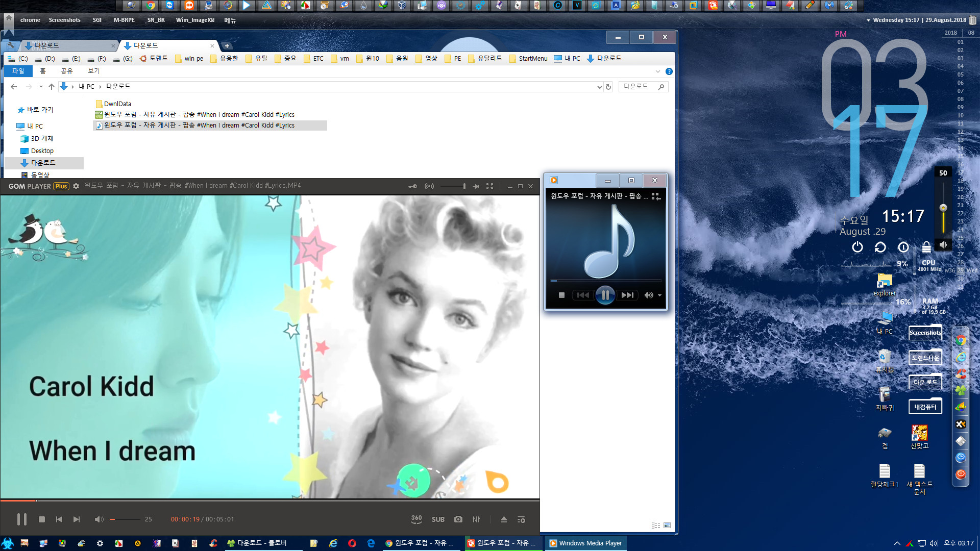Toggle the GOM Player playlist panel
This screenshot has width=980, height=551.
click(521, 519)
